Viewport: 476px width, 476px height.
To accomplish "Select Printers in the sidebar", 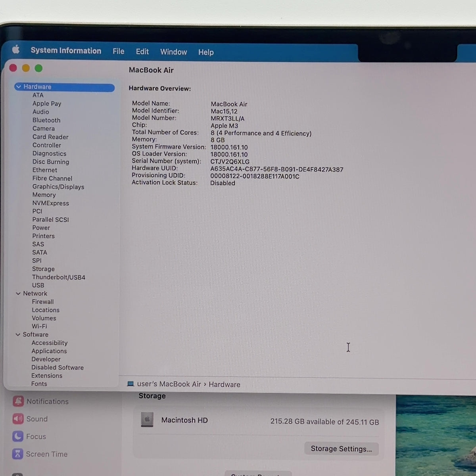I will 44,236.
